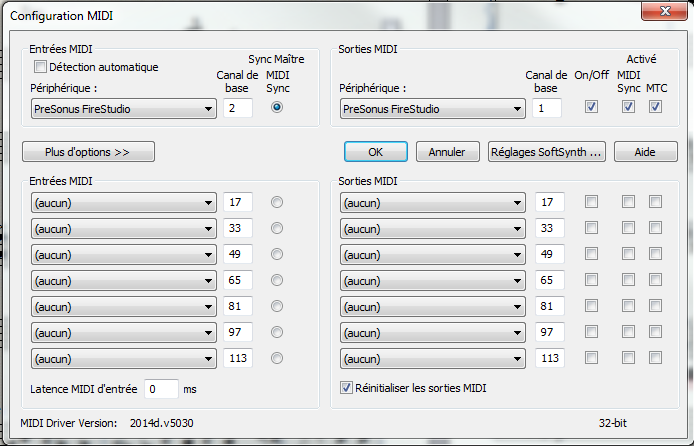694x446 pixels.
Task: Open the output Périphérique PreSonus FireStudio dropdown
Action: tap(432, 108)
